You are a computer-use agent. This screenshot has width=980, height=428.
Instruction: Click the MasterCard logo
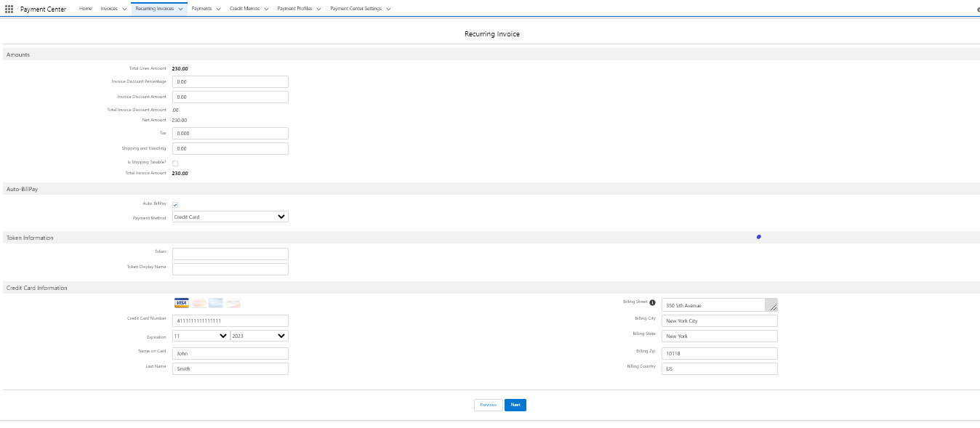pyautogui.click(x=198, y=303)
